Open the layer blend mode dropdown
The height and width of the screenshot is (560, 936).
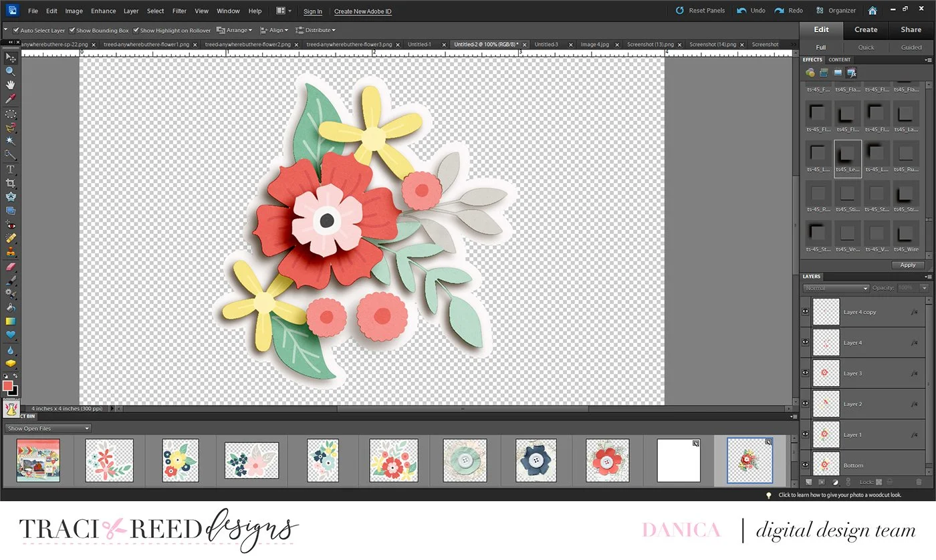click(836, 288)
